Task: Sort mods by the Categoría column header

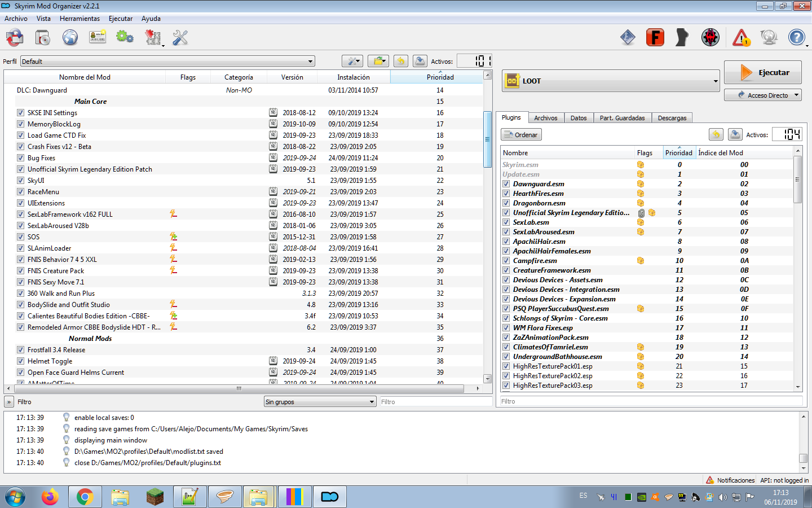Action: [x=239, y=77]
